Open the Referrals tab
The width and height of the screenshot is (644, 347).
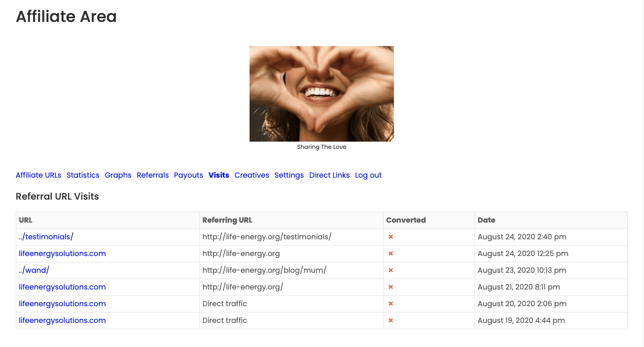[153, 175]
